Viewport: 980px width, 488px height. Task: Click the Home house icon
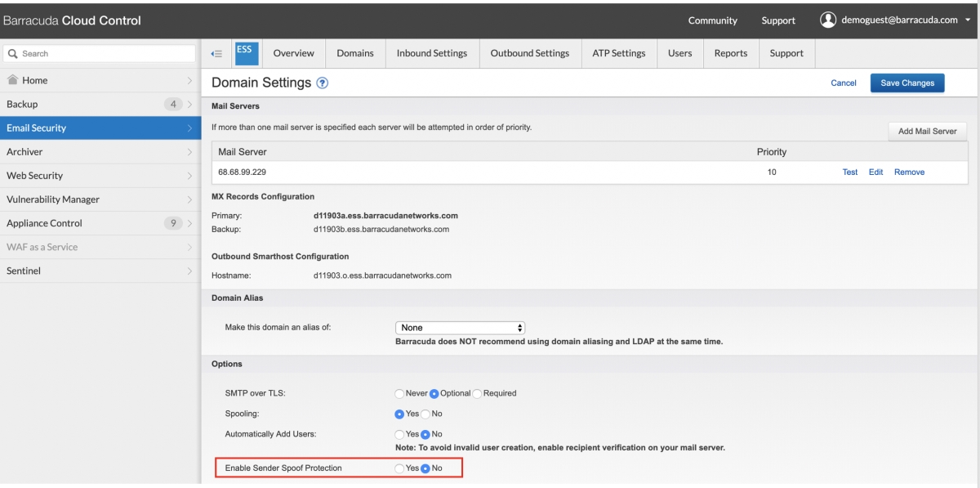[x=12, y=80]
